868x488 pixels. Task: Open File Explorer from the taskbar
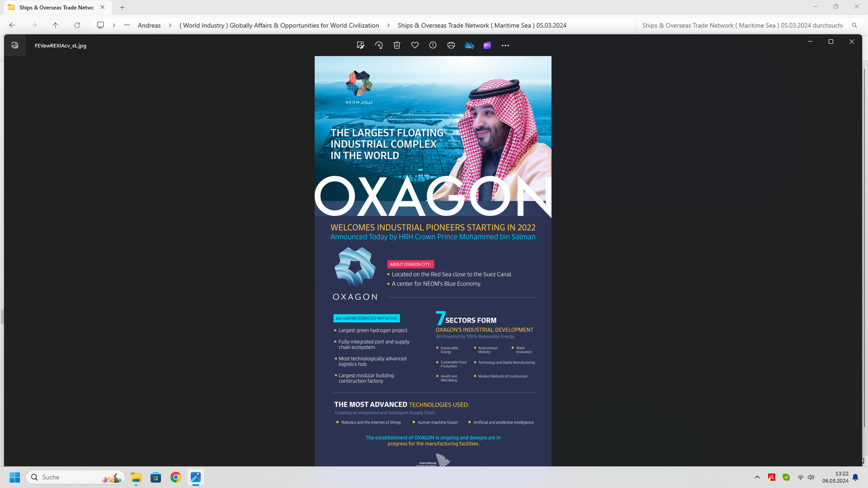136,477
